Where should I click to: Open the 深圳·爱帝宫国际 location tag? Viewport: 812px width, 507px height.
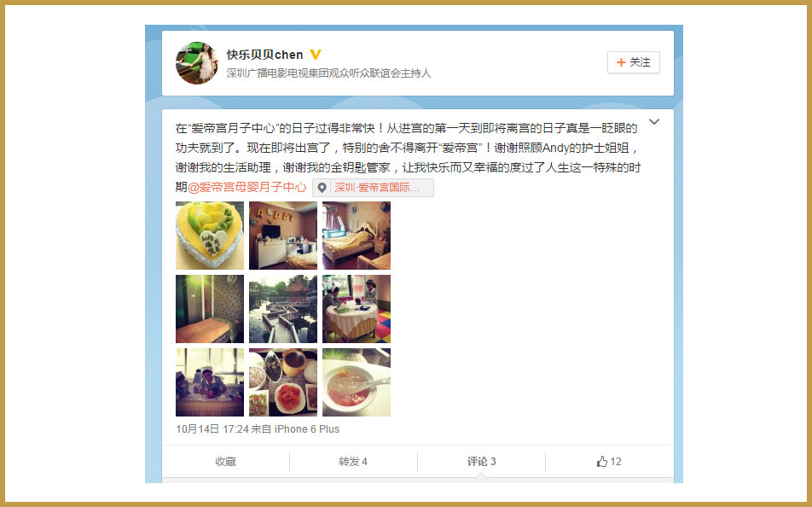point(373,188)
